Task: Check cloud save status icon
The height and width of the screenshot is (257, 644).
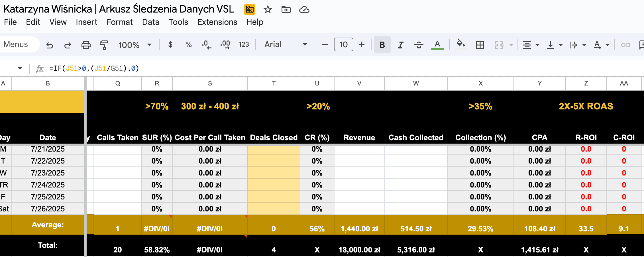Action: pos(304,9)
